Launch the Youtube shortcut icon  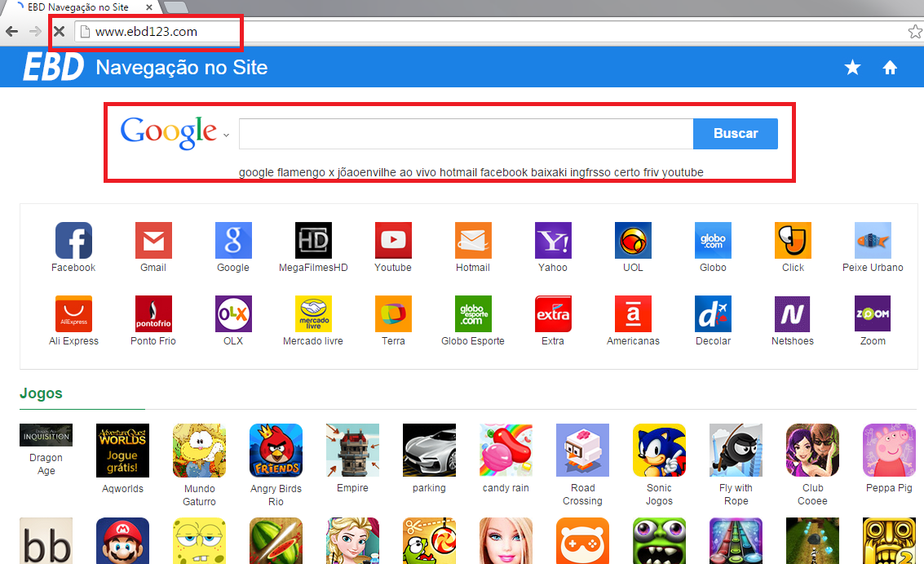point(393,240)
